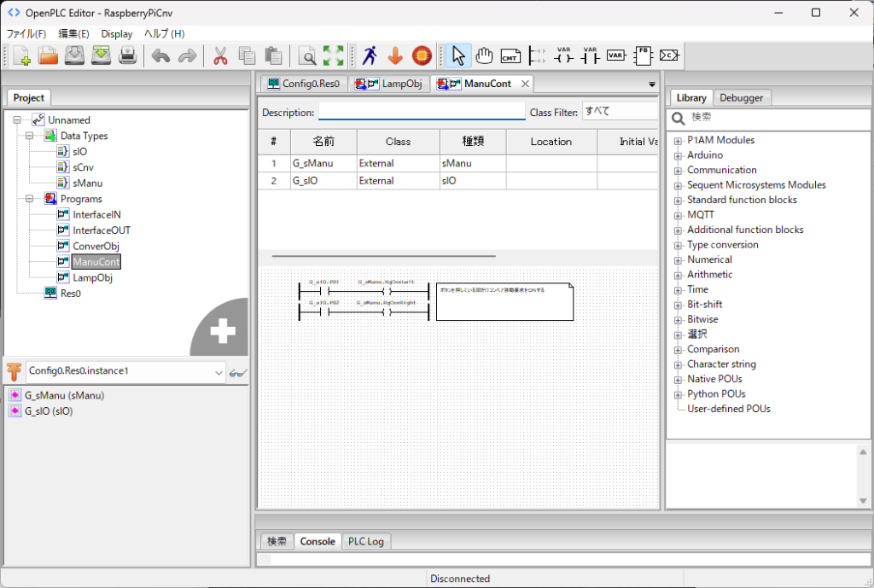Click the Description input field
Viewport: 874px width, 588px height.
[422, 112]
